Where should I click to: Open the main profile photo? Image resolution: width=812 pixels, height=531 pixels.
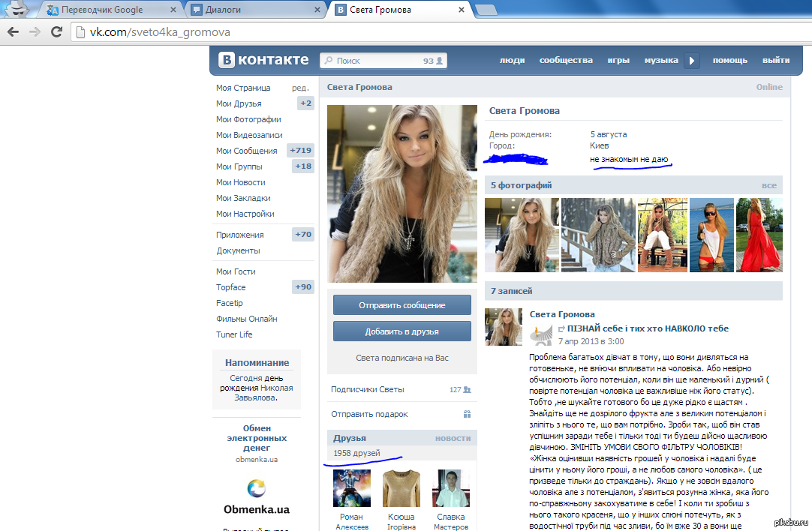pyautogui.click(x=401, y=193)
